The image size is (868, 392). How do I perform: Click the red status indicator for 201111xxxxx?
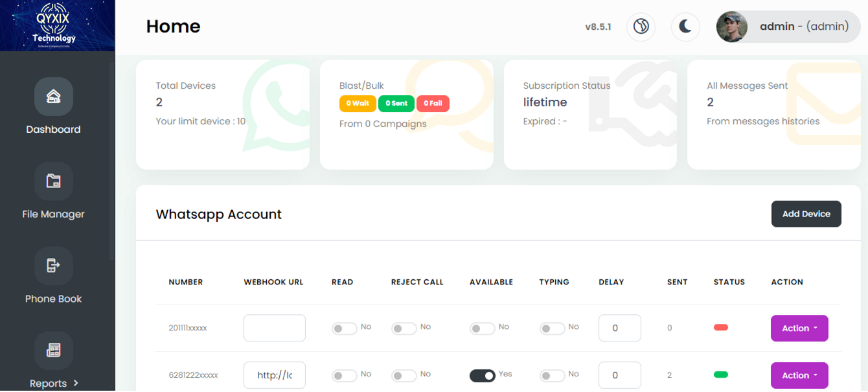click(x=720, y=328)
